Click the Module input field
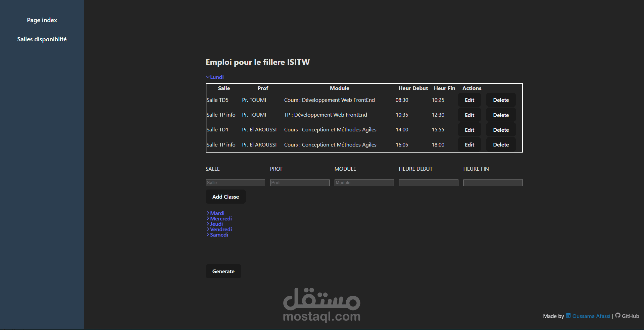The width and height of the screenshot is (644, 330). 363,182
